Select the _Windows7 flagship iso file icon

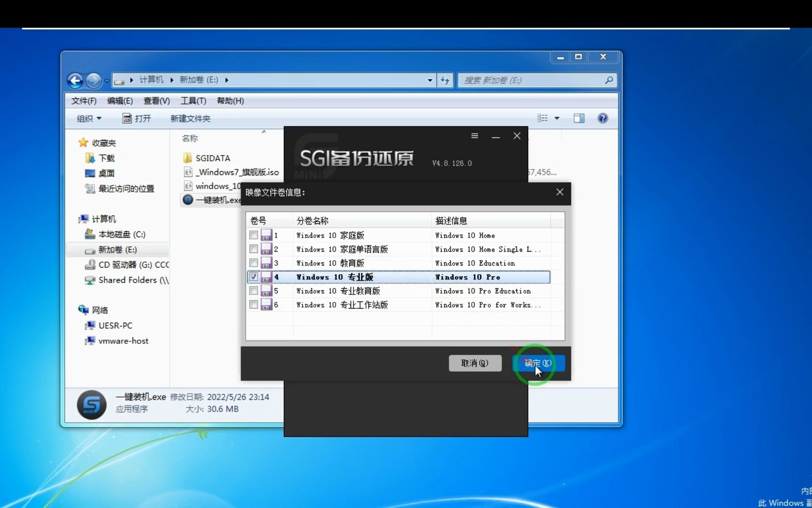(x=188, y=172)
